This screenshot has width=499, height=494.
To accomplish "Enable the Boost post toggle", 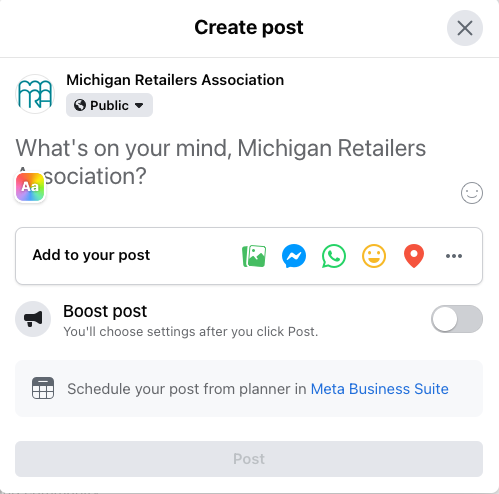I will [457, 319].
